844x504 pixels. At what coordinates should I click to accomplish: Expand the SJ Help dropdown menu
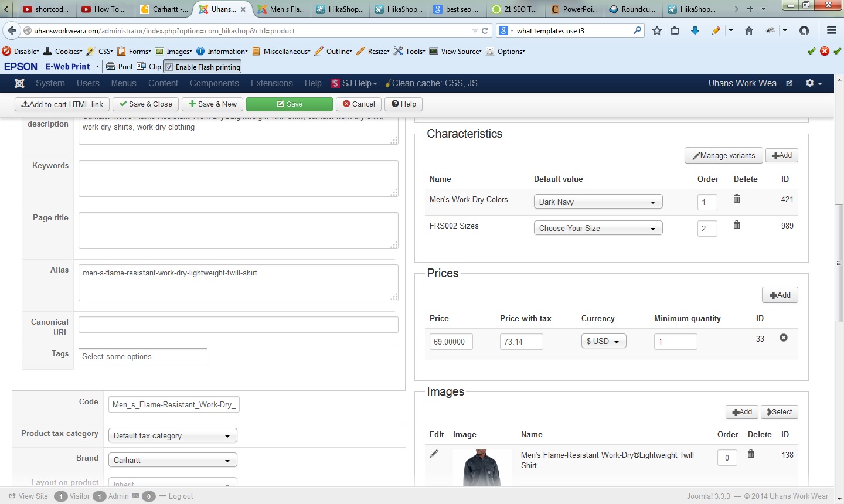pos(354,83)
